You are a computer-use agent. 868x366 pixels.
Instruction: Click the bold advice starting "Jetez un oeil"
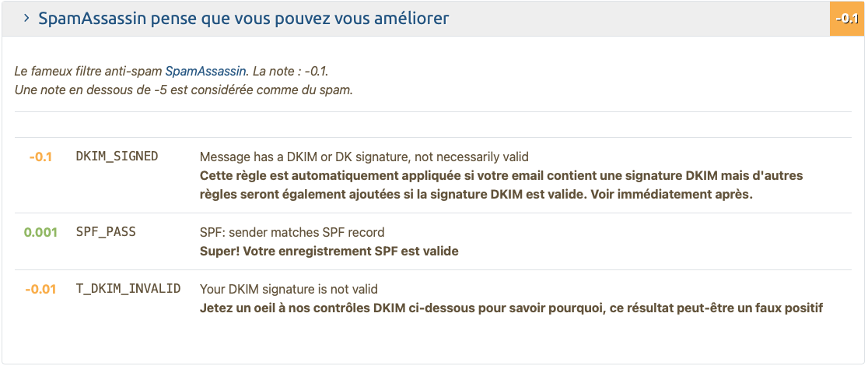click(510, 308)
